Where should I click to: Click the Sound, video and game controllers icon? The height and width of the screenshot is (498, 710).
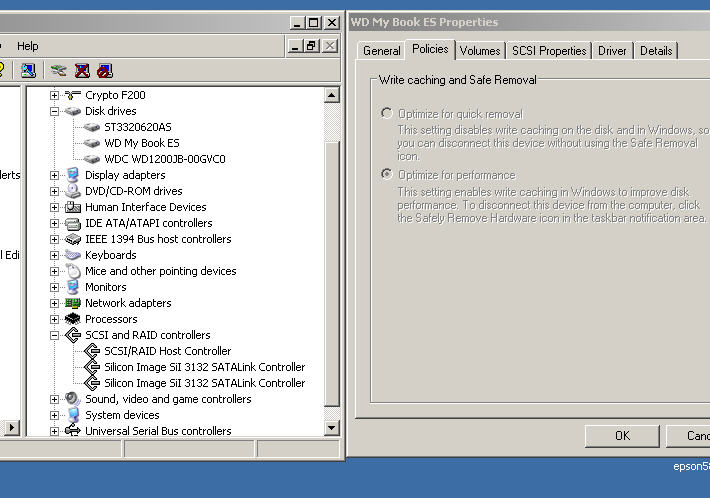click(72, 399)
